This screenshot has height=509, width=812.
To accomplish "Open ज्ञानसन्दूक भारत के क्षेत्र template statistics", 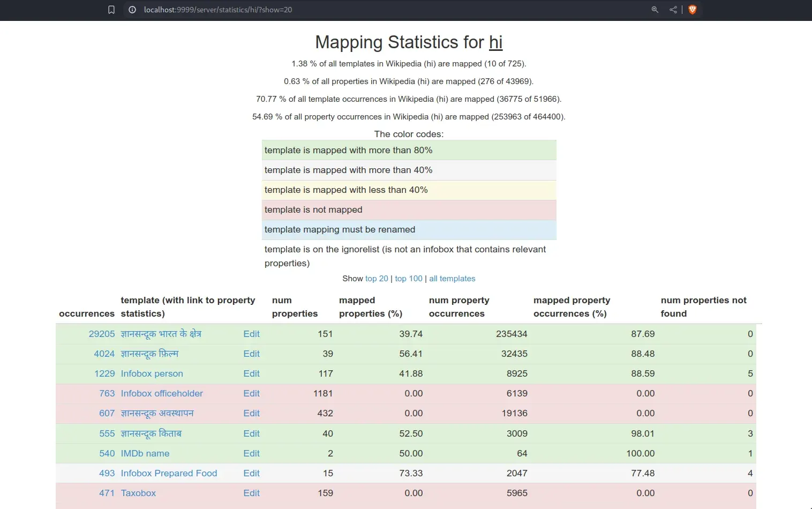I will point(161,334).
